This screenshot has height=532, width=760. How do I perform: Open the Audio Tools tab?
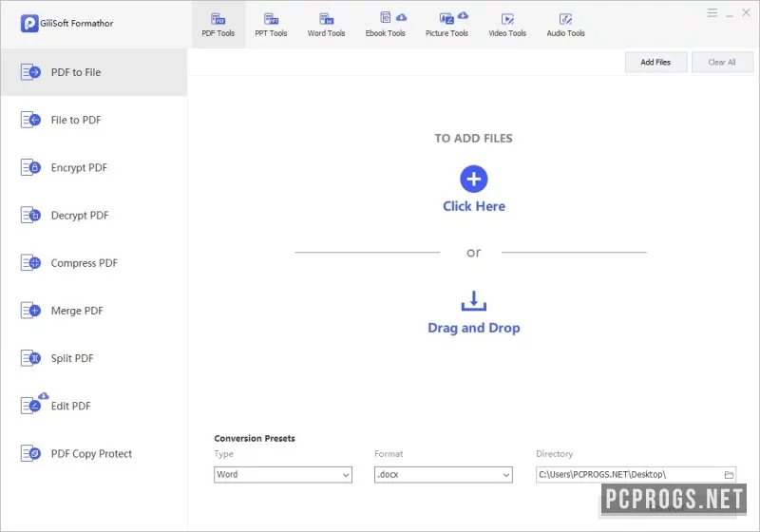point(565,25)
